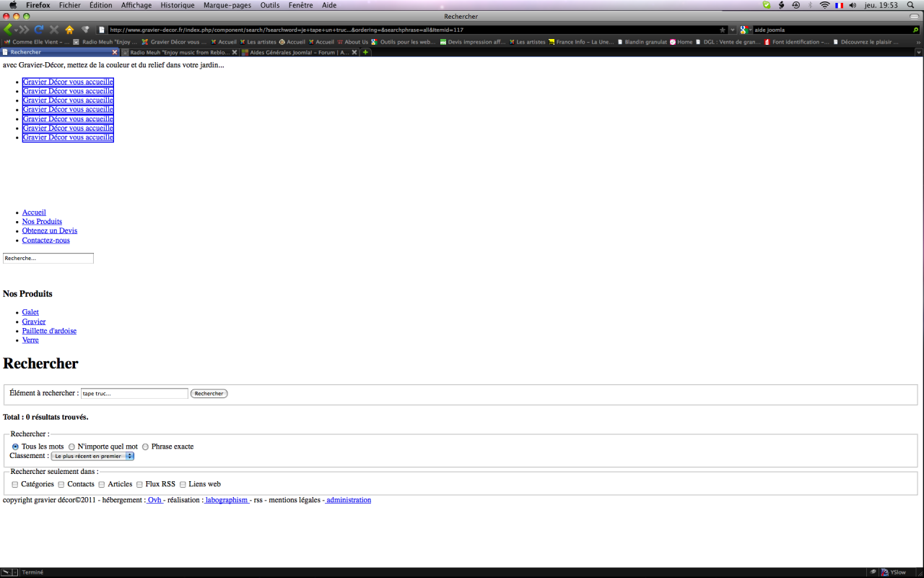Click the green Back arrow in Firefox
924x578 pixels.
click(8, 30)
